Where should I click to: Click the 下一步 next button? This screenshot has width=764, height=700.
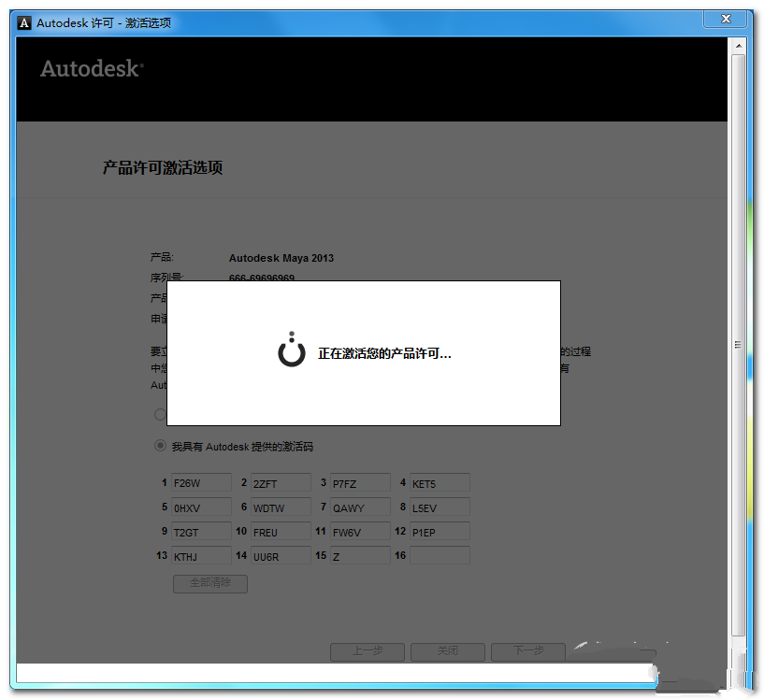click(528, 651)
